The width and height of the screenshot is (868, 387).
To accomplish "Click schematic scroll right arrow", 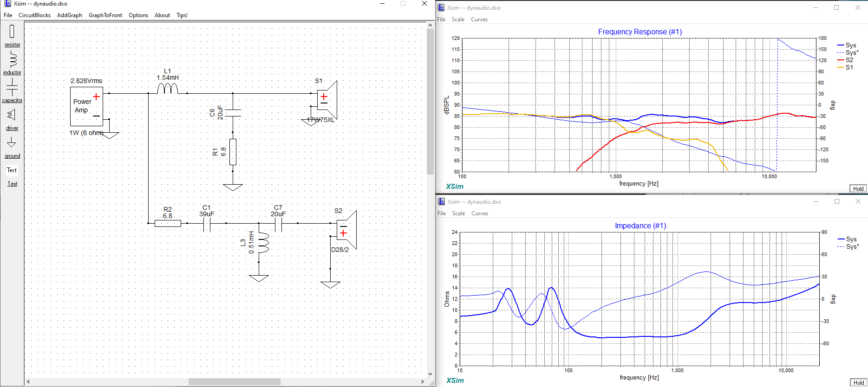I will pos(422,381).
